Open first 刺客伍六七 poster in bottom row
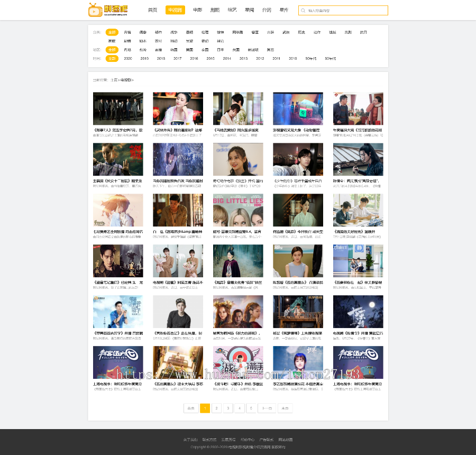This screenshot has height=455, width=476. (118, 362)
